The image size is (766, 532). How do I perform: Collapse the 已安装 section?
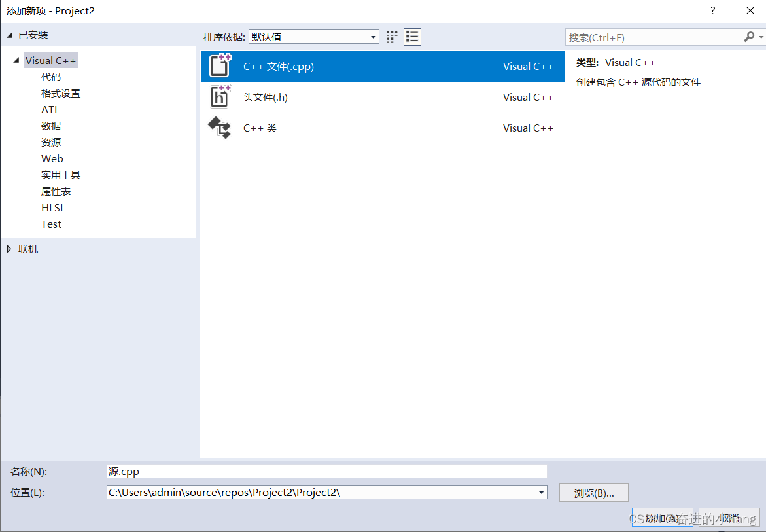tap(10, 35)
